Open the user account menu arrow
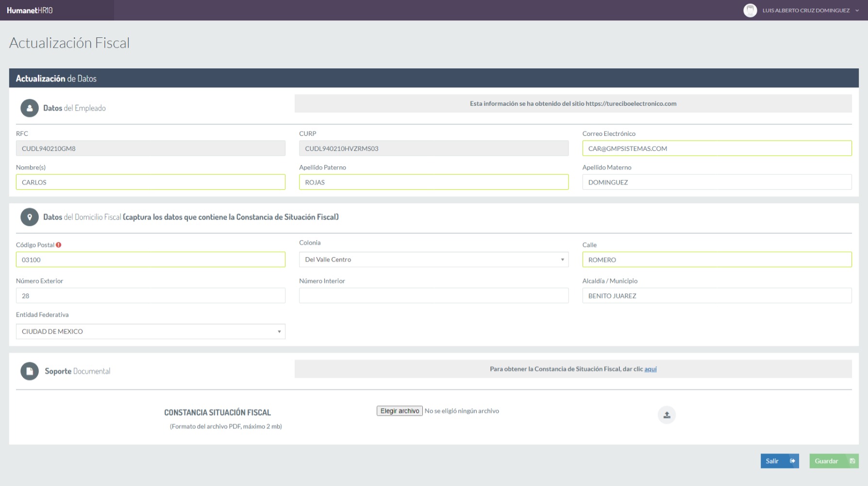Screen dimensions: 868x486 (x=857, y=10)
